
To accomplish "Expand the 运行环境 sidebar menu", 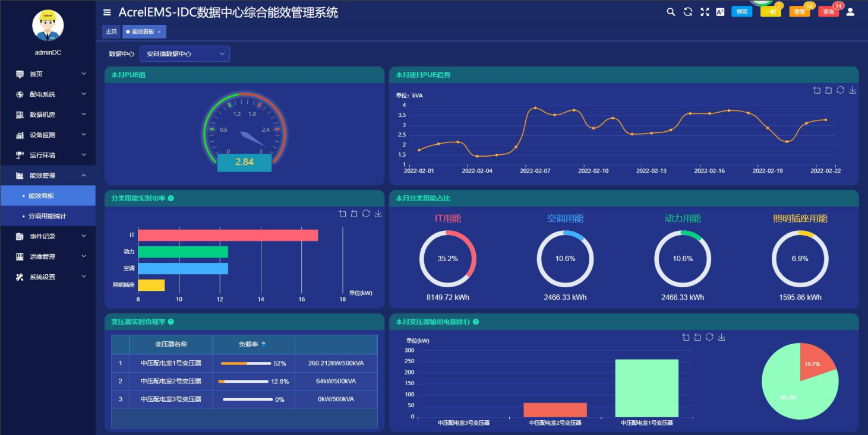I will click(48, 155).
